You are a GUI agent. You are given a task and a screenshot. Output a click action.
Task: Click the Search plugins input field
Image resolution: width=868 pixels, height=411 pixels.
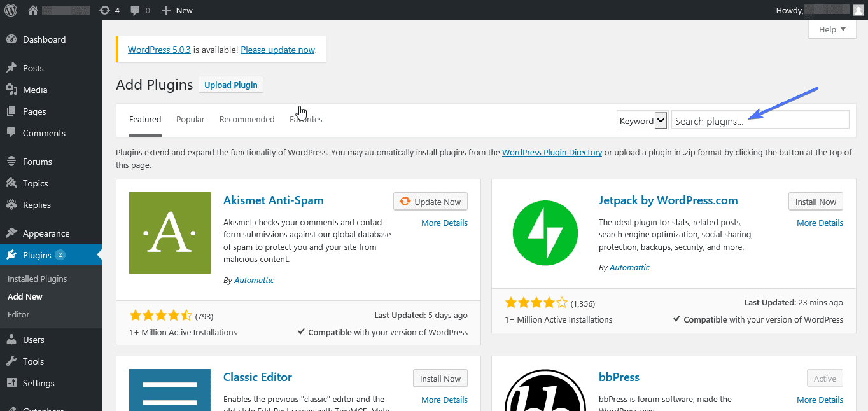(x=760, y=120)
